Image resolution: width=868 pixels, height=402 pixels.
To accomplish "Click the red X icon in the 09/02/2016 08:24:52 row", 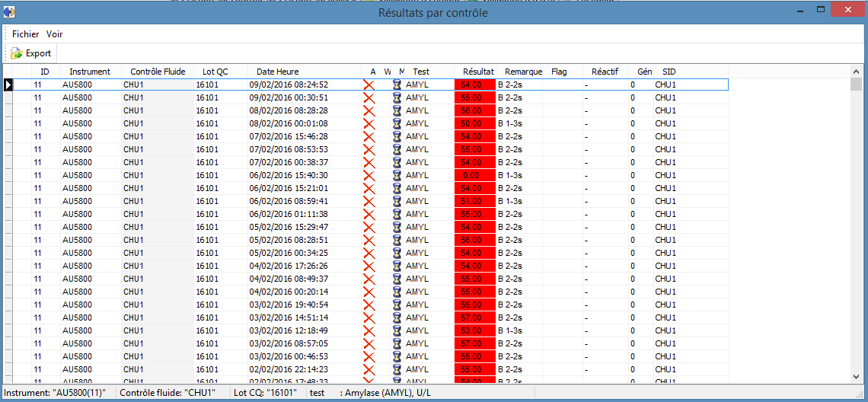I will (x=369, y=85).
